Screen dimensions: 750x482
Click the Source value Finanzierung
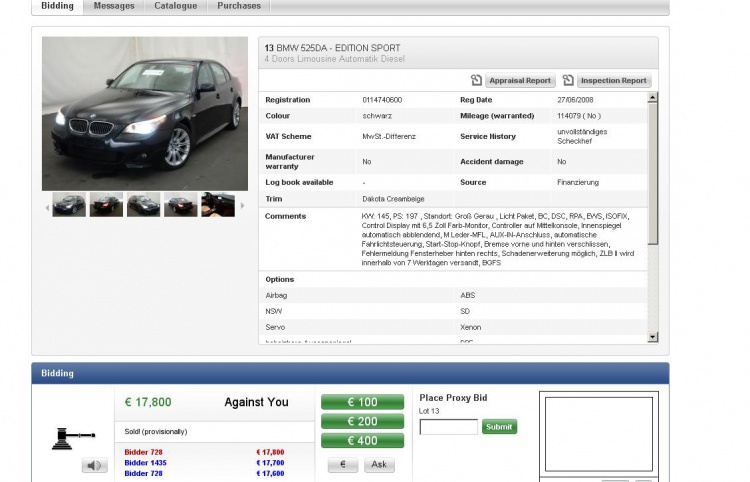[x=578, y=182]
